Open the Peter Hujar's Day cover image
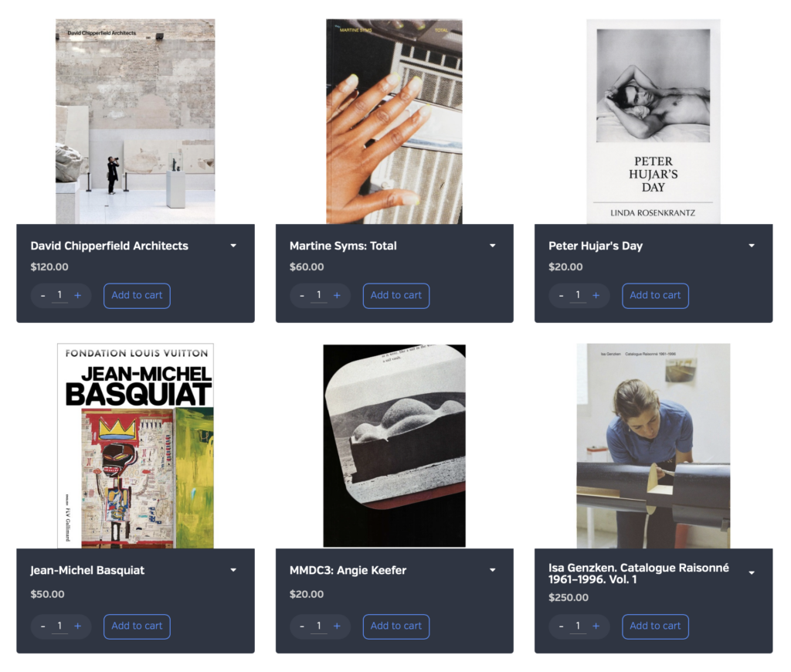This screenshot has width=791, height=672. coord(654,121)
